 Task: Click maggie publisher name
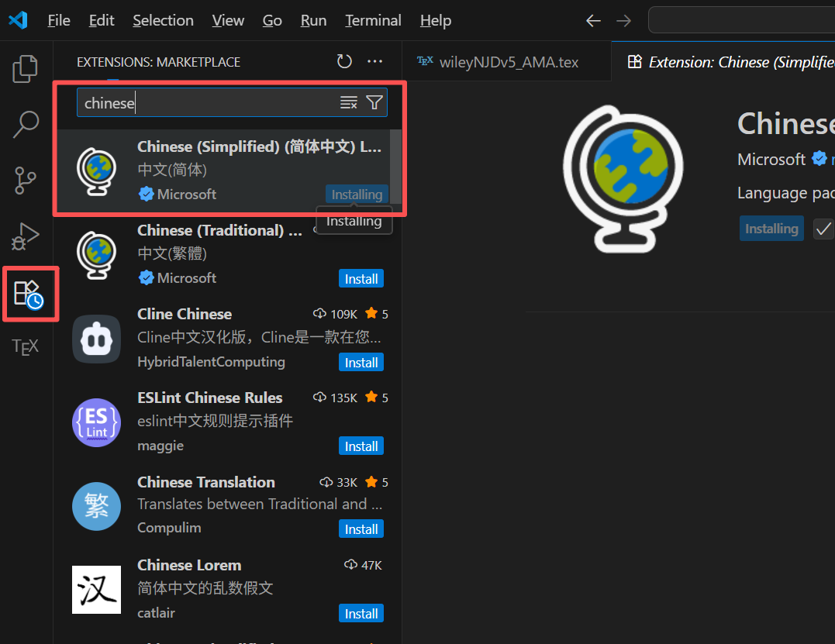click(x=160, y=446)
